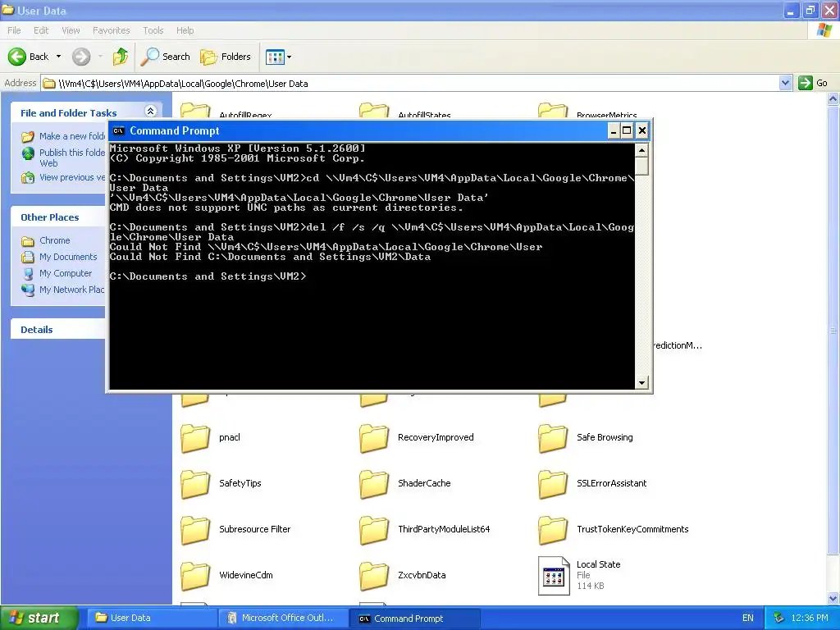Expand the address bar dropdown
The width and height of the screenshot is (840, 630).
click(785, 83)
